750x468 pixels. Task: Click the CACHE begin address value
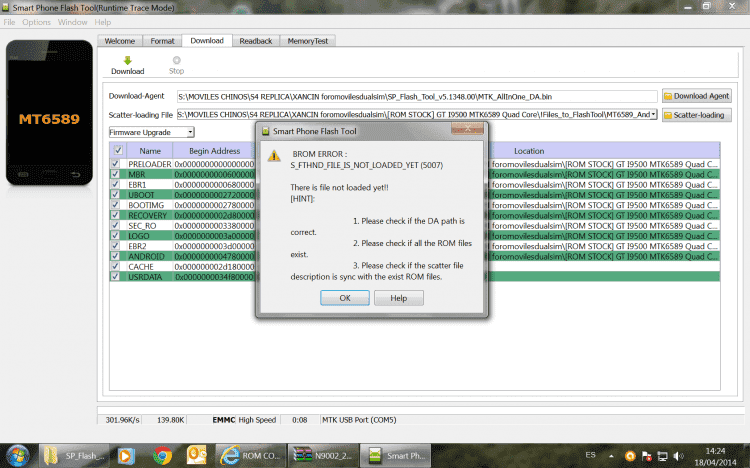(x=214, y=267)
